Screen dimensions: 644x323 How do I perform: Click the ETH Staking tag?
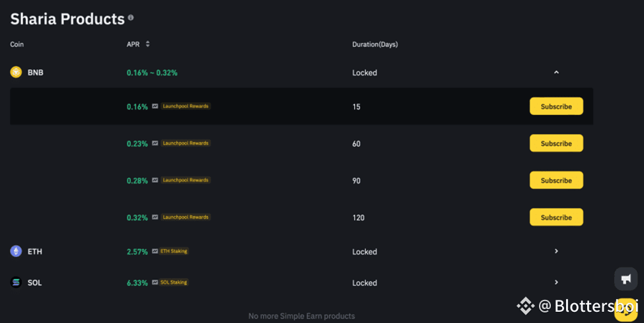tap(174, 251)
